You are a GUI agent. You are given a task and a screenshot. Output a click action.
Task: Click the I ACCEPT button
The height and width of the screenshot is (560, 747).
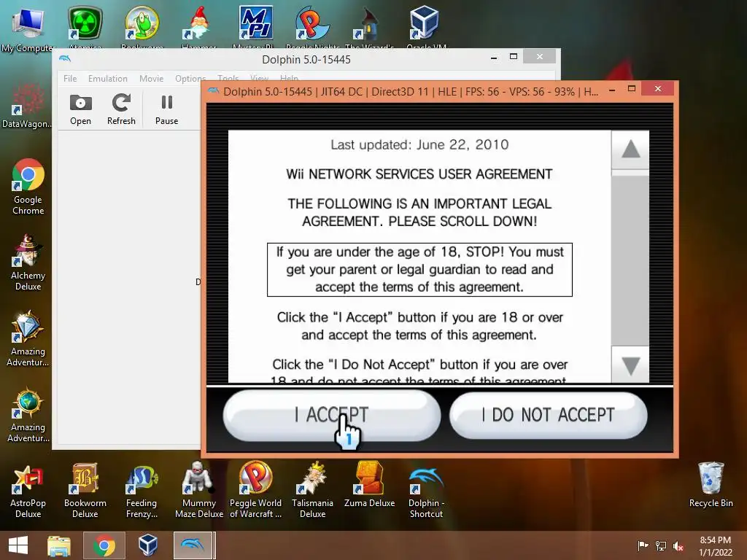(x=332, y=415)
